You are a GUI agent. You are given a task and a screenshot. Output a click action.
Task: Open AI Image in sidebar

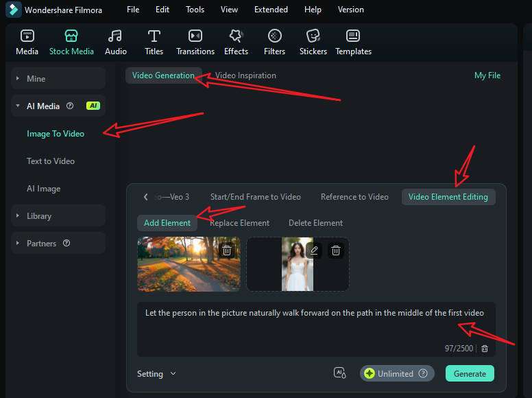tap(43, 189)
